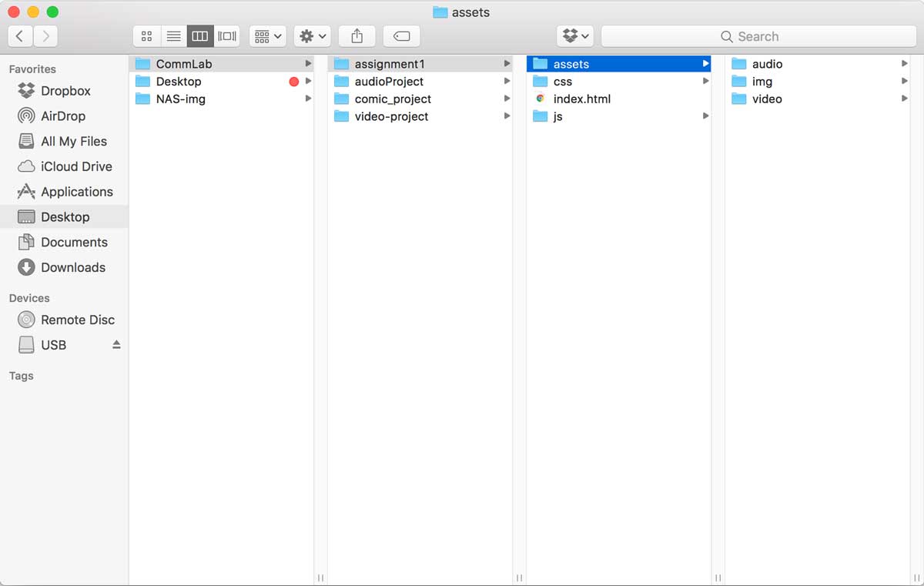Expand img folder via its arrow
This screenshot has width=924, height=586.
[904, 82]
